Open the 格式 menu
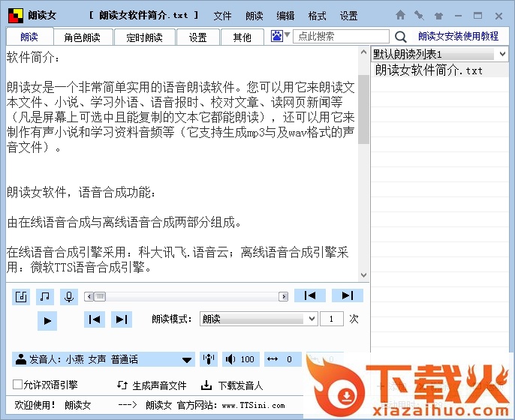Screen dimensions: 515x420 pyautogui.click(x=317, y=16)
